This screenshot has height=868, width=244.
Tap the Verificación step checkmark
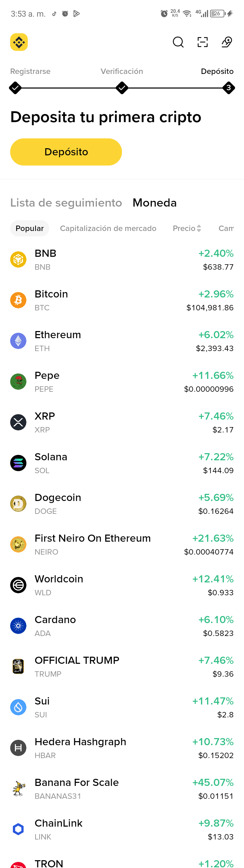[x=122, y=88]
